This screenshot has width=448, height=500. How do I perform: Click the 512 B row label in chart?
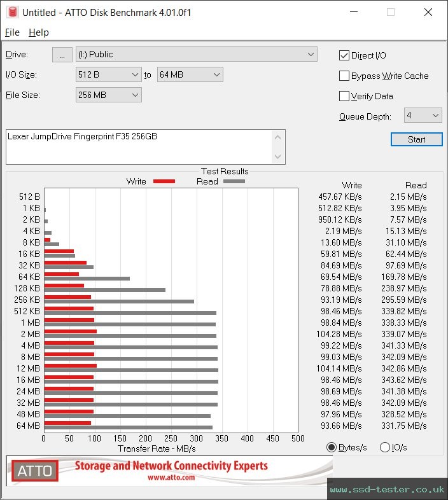(29, 197)
